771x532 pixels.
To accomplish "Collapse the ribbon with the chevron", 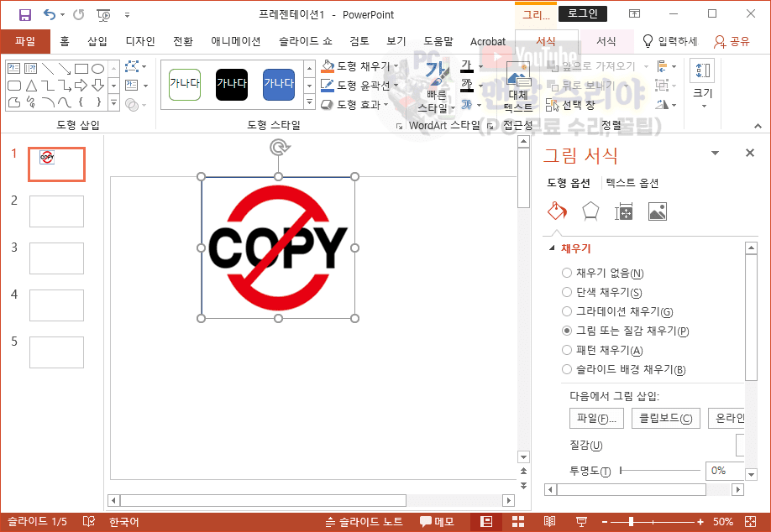I will 758,126.
